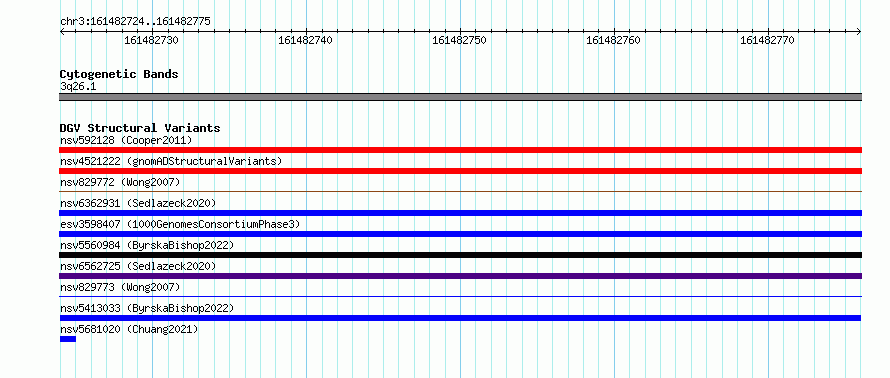
Task: Open variant label nsv829773 (Wong2007)
Action: 120,287
